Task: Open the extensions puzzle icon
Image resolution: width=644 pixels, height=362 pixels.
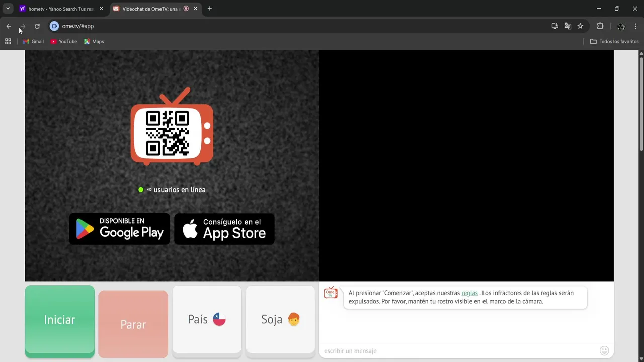Action: 600,26
